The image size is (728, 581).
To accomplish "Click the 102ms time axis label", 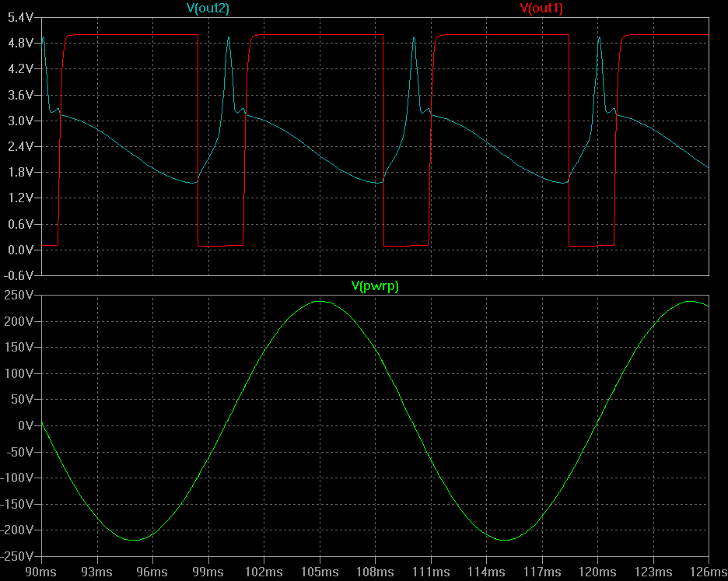I will click(264, 572).
